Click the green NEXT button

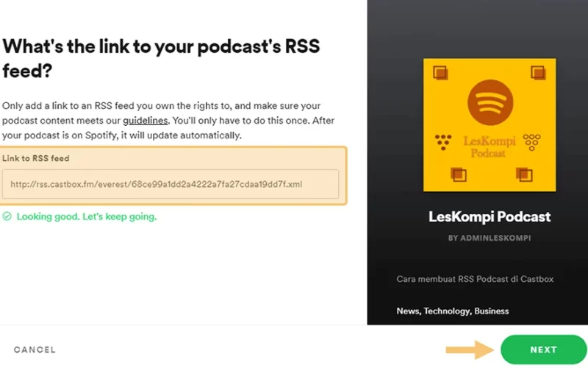(x=543, y=350)
